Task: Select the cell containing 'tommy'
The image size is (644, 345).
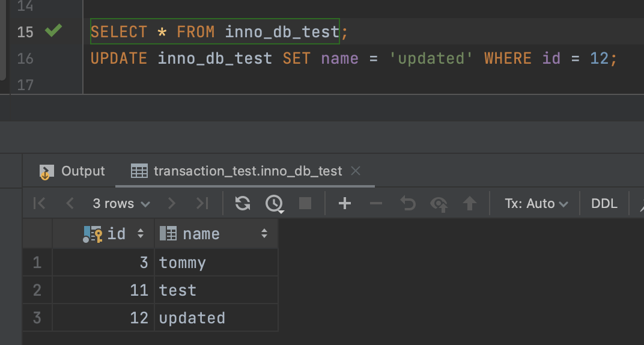Action: 215,263
